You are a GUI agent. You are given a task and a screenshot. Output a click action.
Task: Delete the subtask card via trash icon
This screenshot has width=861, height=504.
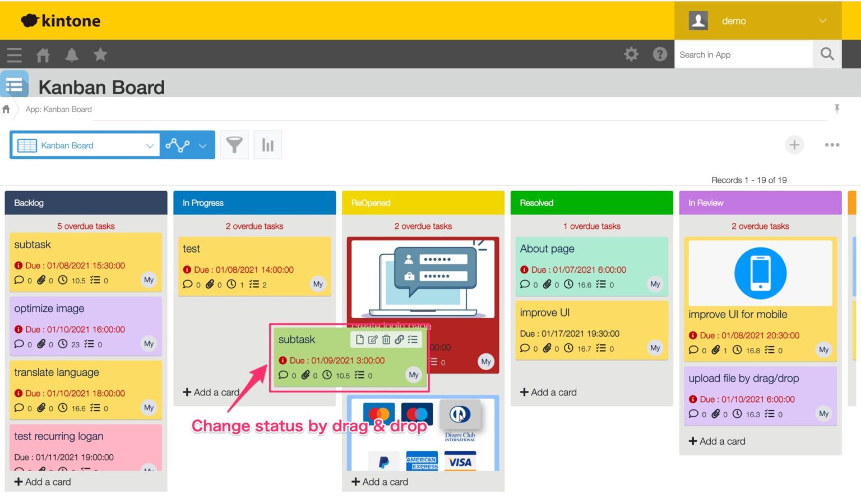386,339
